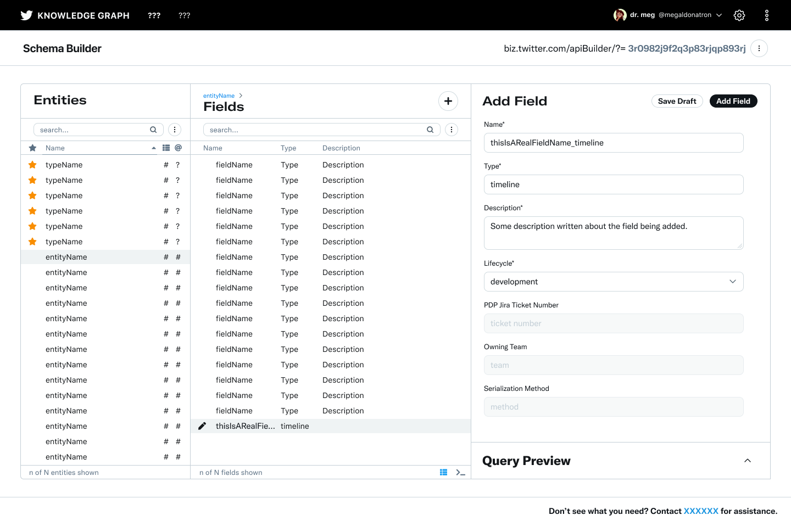Image resolution: width=791 pixels, height=532 pixels.
Task: Open the settings gear icon
Action: (739, 15)
